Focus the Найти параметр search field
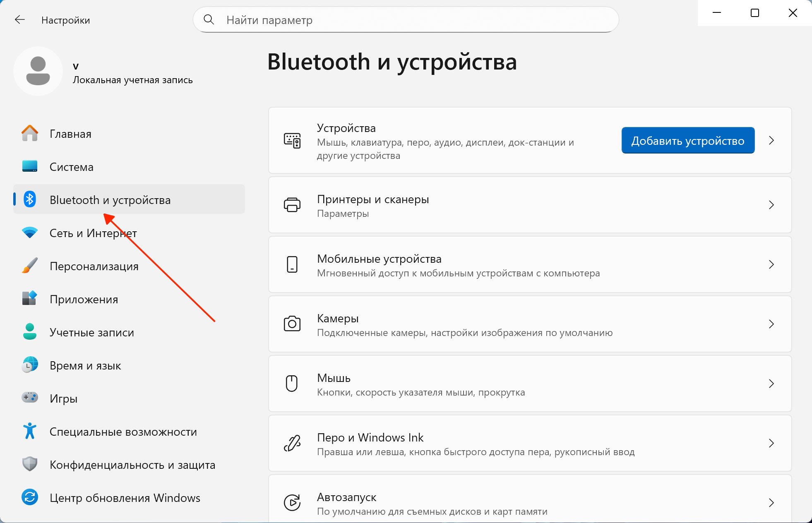Screen dimensions: 812x523 (x=406, y=19)
